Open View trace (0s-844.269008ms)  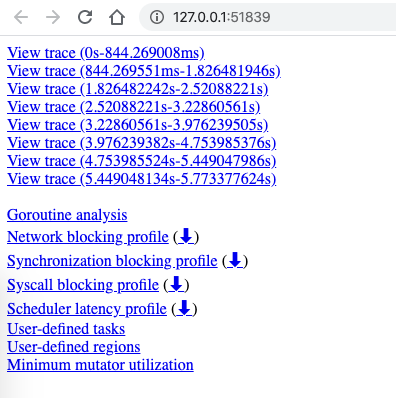(106, 53)
